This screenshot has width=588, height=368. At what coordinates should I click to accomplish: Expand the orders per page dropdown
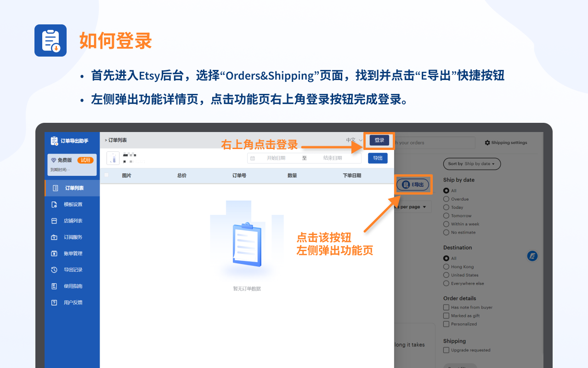pos(413,207)
